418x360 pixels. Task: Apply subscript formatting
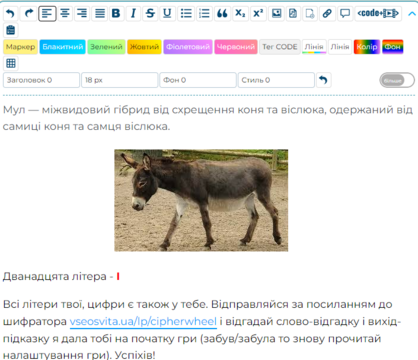pyautogui.click(x=240, y=14)
